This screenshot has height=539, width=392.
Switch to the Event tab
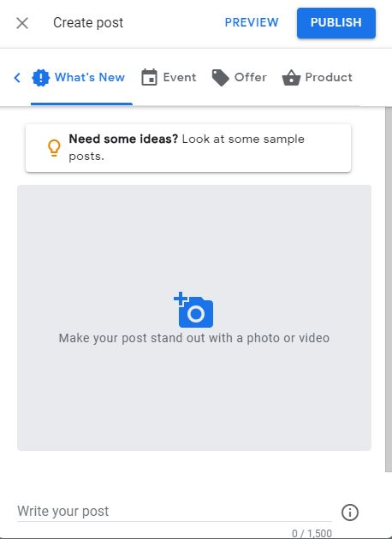pyautogui.click(x=169, y=78)
